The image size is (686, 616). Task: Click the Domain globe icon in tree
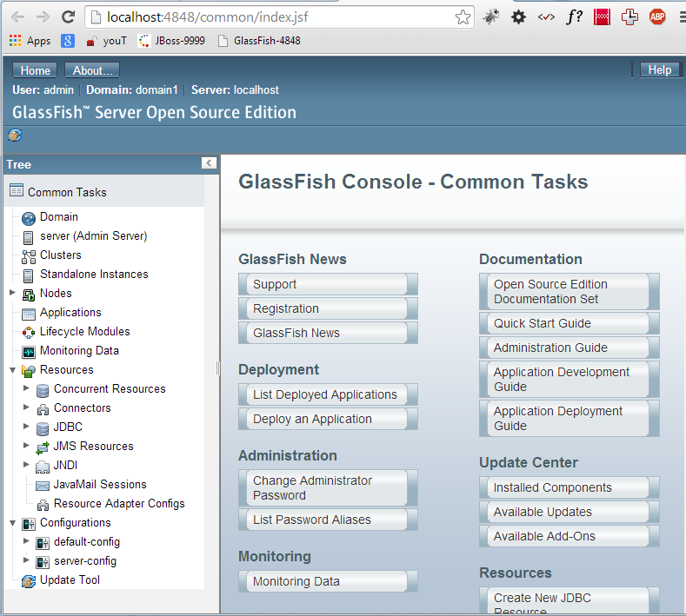click(x=29, y=218)
